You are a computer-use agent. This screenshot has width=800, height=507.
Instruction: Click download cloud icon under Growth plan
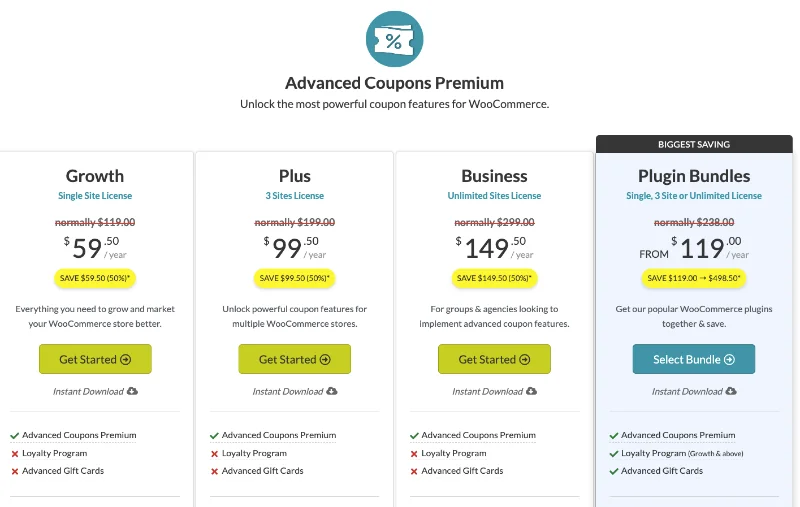click(x=133, y=391)
